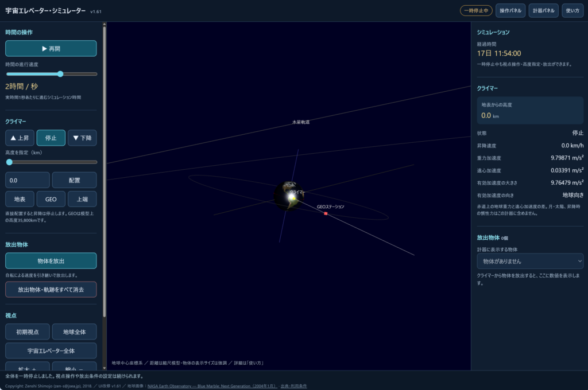The image size is (588, 390).
Task: Clear all with 放出物体・軌跡をすべて消去
Action: [51, 290]
